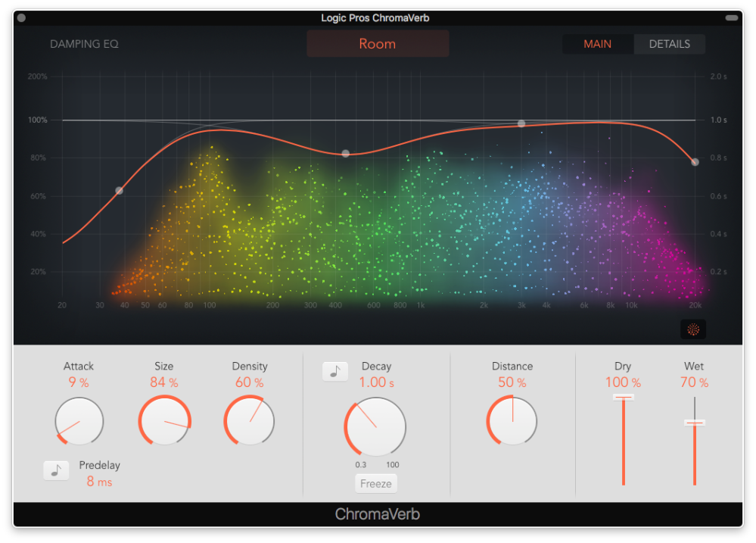Click the Distance knob

pyautogui.click(x=512, y=421)
